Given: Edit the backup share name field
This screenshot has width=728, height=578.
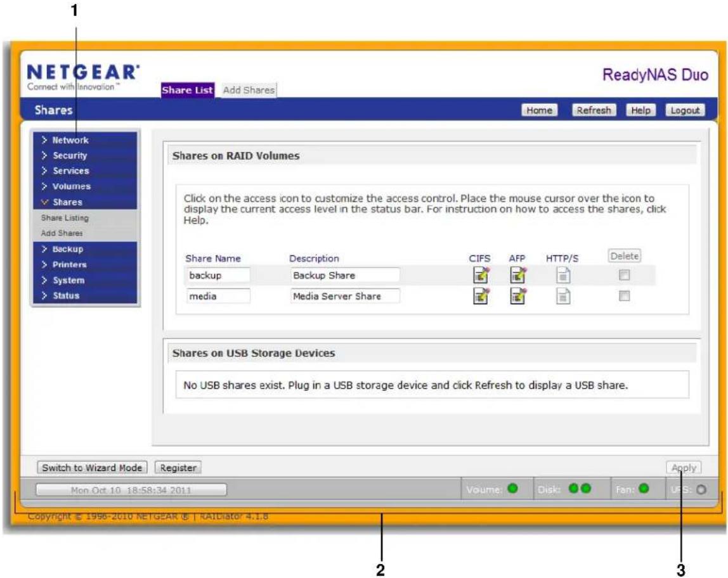Looking at the screenshot, I should click(218, 275).
